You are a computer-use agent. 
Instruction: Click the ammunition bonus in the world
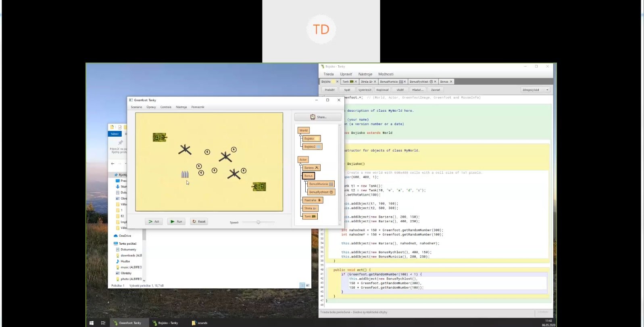point(185,174)
